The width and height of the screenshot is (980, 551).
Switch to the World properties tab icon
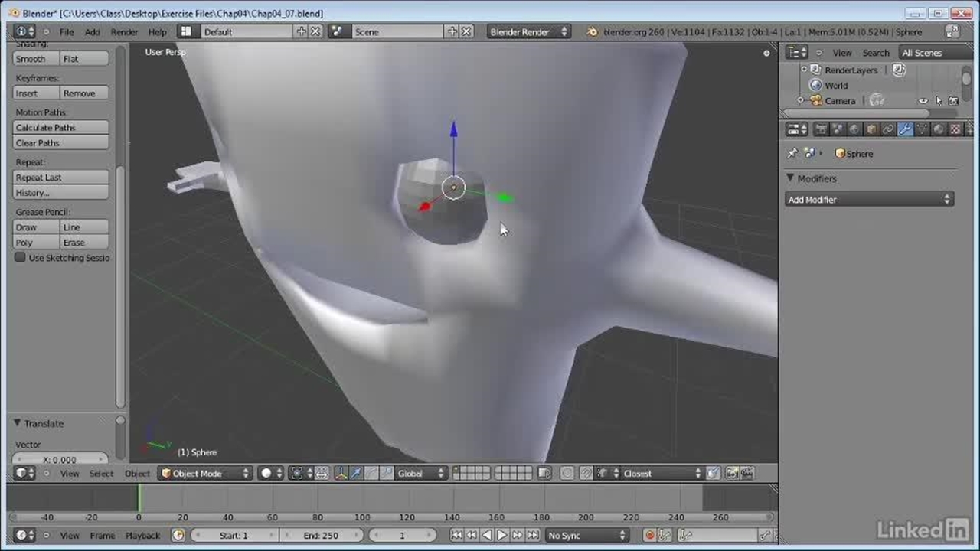click(x=854, y=129)
